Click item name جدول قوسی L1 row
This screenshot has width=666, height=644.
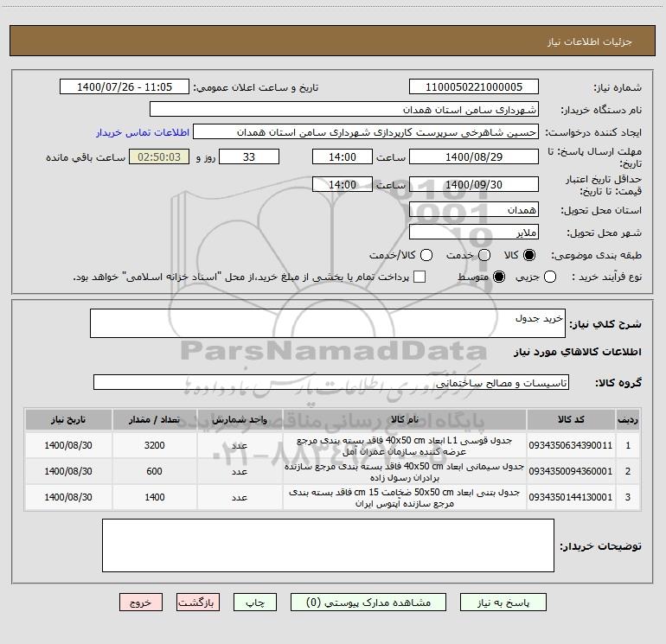pos(405,446)
